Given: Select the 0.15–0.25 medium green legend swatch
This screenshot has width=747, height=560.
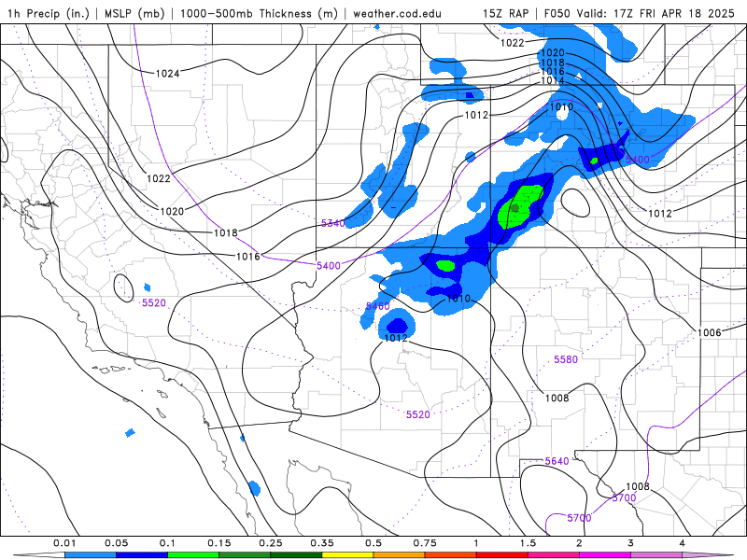Looking at the screenshot, I should tap(245, 555).
